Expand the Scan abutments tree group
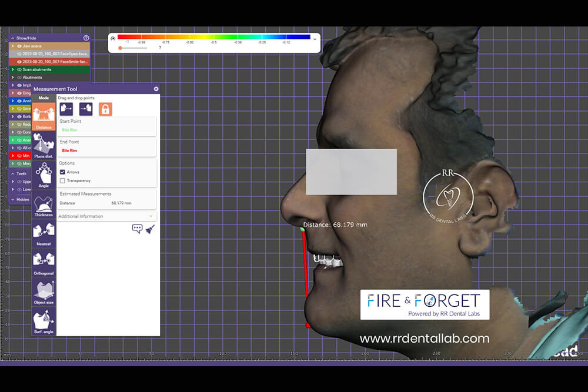Screen dimensions: 588x392 click(x=13, y=69)
